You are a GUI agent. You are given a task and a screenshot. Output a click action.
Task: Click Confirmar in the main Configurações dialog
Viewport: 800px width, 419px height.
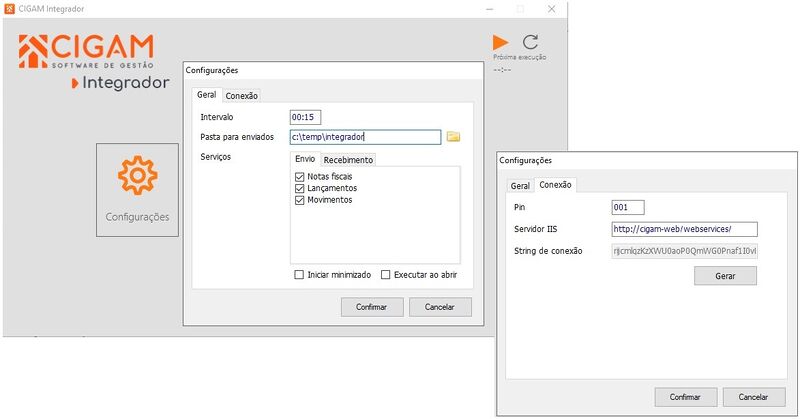[x=372, y=307]
